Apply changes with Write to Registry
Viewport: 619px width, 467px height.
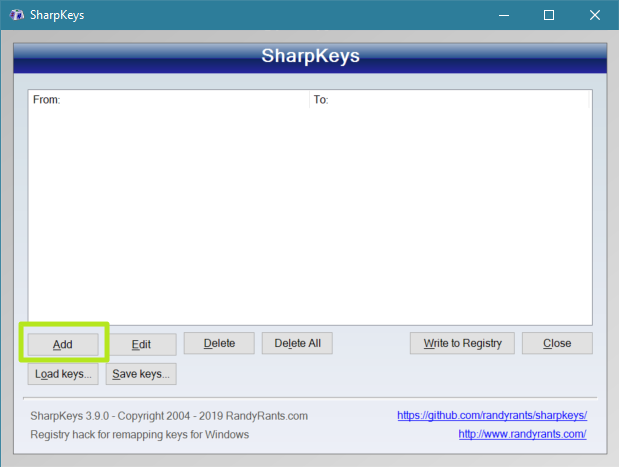tap(462, 343)
